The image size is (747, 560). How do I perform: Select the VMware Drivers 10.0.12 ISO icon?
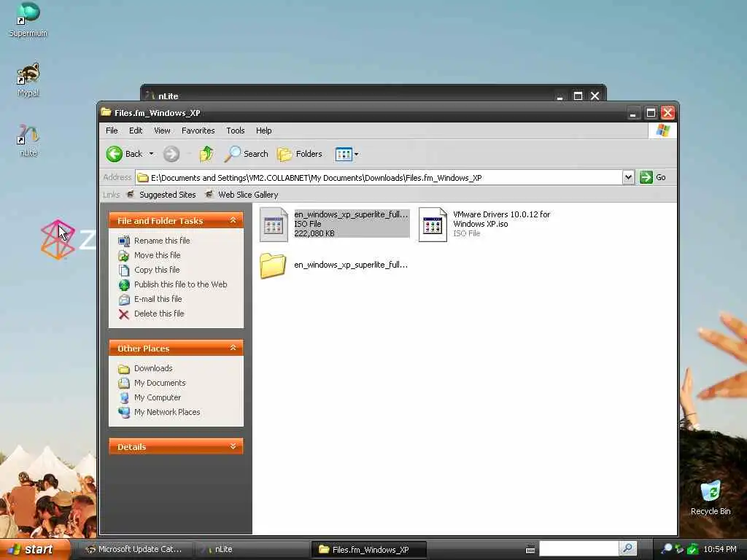coord(433,225)
